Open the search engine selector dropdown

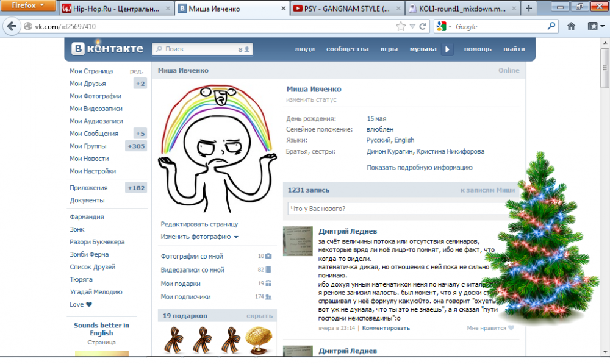point(443,26)
